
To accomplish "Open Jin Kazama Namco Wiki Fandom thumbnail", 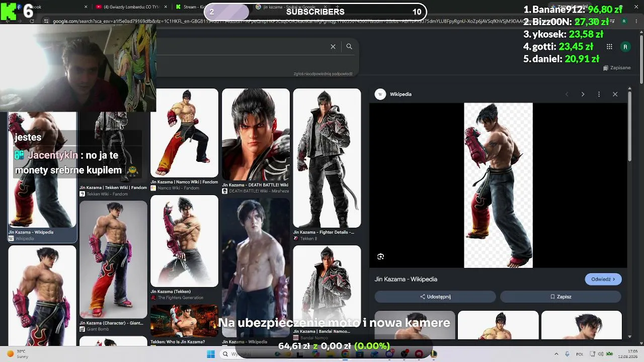I will (x=185, y=133).
